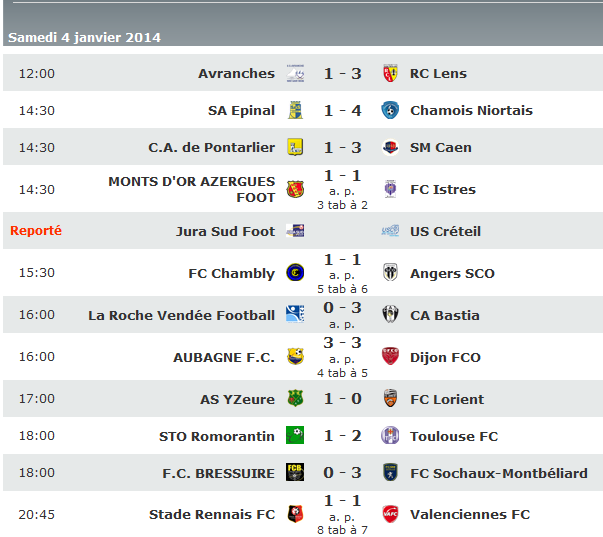Open the 1 - 0 Yzeure-Lorient score
Screen dimensions: 603x537
[343, 399]
